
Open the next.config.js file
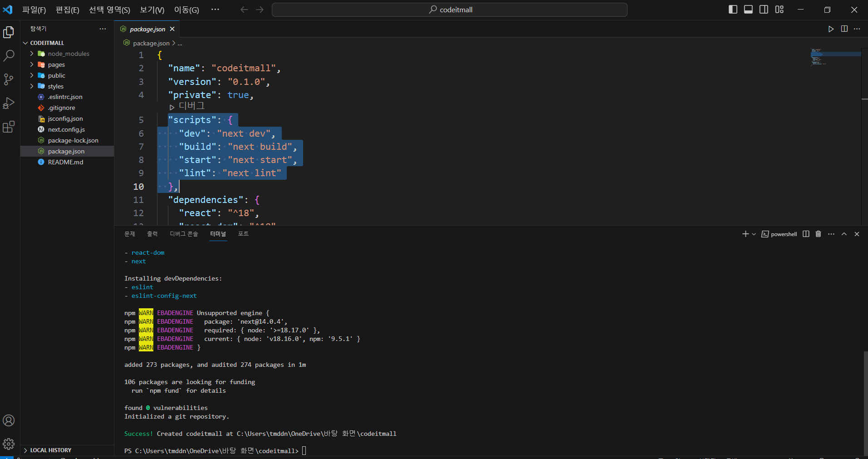67,129
